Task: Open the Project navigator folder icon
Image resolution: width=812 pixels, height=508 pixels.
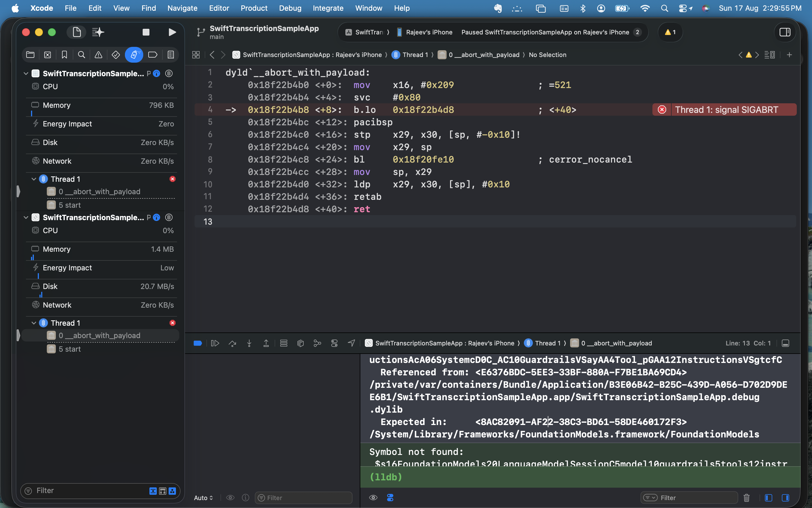Action: tap(30, 55)
